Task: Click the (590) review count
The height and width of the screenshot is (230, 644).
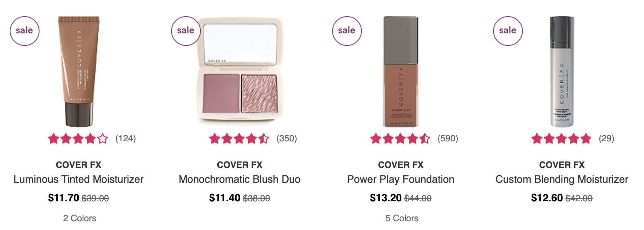Action: pos(448,139)
